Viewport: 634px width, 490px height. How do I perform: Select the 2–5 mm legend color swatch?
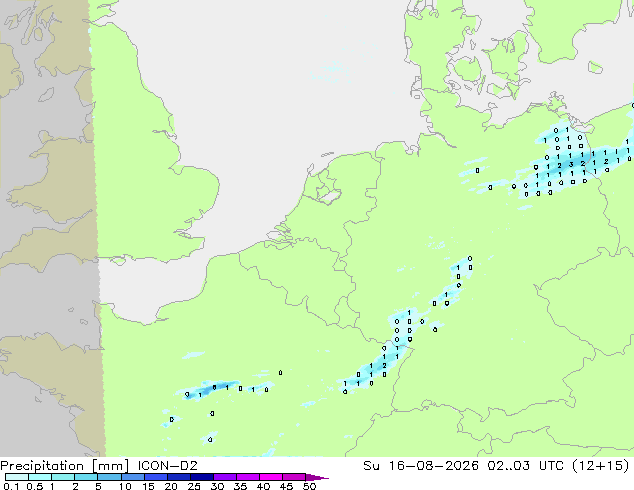(x=86, y=477)
